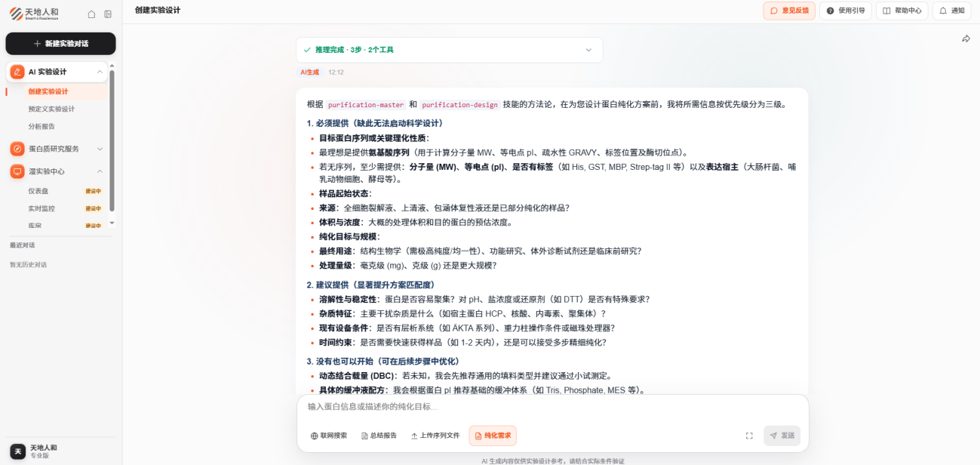The height and width of the screenshot is (465, 980).
Task: Click the 天 avatar at bottom left
Action: (x=17, y=451)
